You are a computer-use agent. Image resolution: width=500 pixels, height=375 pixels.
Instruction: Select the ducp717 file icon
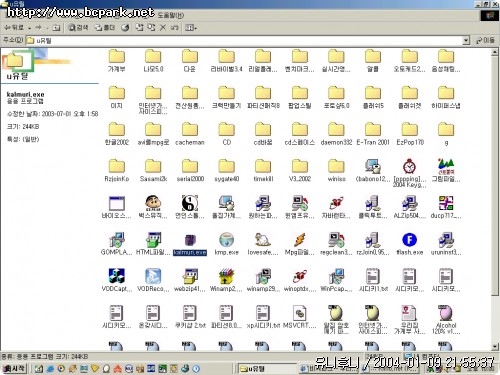pyautogui.click(x=446, y=203)
